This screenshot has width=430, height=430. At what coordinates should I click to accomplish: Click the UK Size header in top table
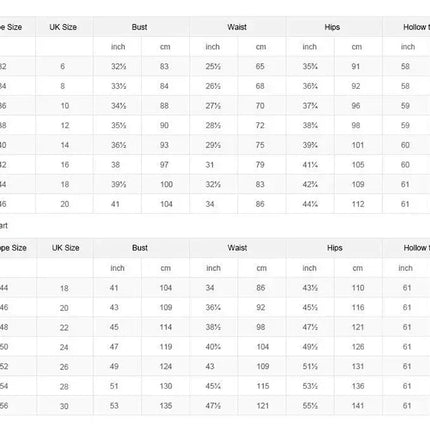(63, 27)
